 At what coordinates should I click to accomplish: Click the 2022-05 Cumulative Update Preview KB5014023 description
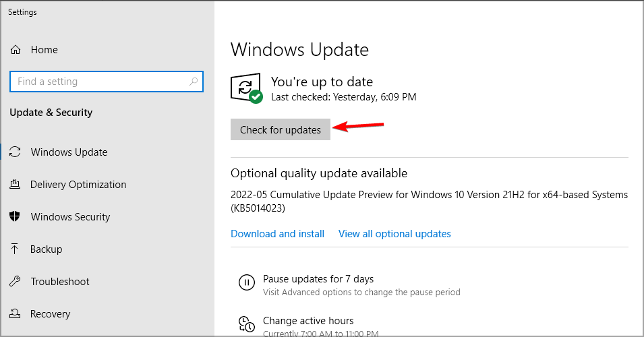pyautogui.click(x=429, y=201)
